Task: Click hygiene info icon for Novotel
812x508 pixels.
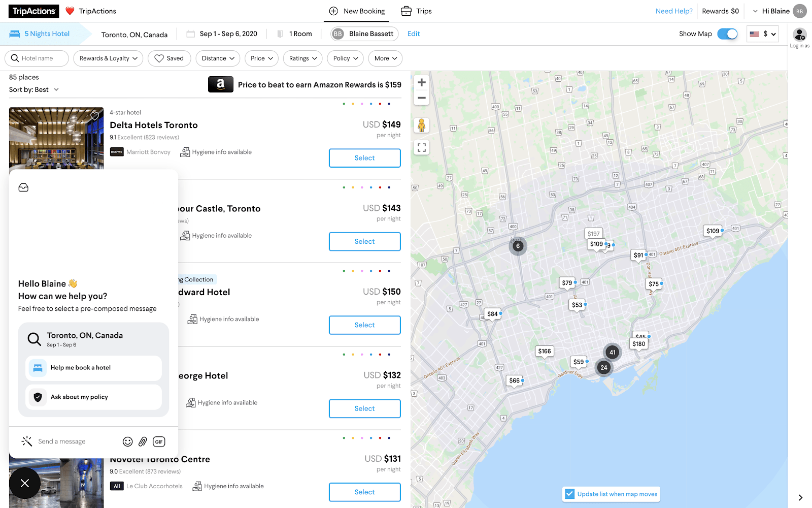Action: click(197, 486)
